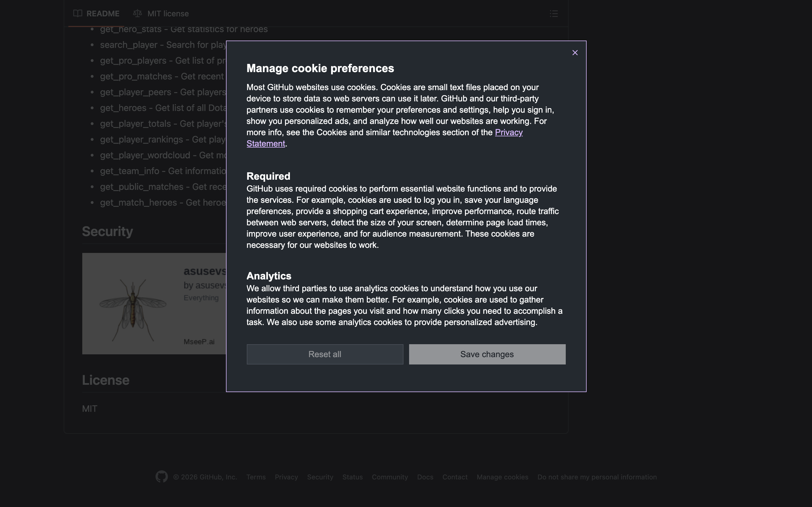
Task: Click Do not share my personal information
Action: (597, 477)
